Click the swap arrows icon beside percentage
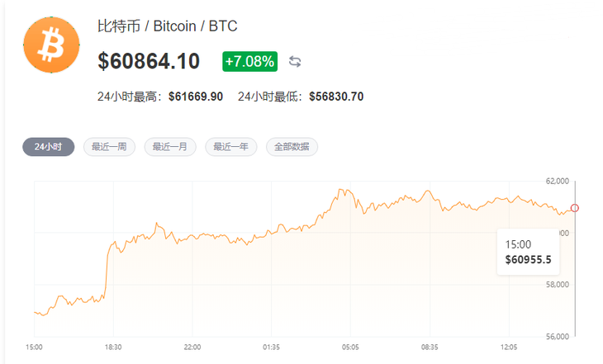 coord(295,61)
